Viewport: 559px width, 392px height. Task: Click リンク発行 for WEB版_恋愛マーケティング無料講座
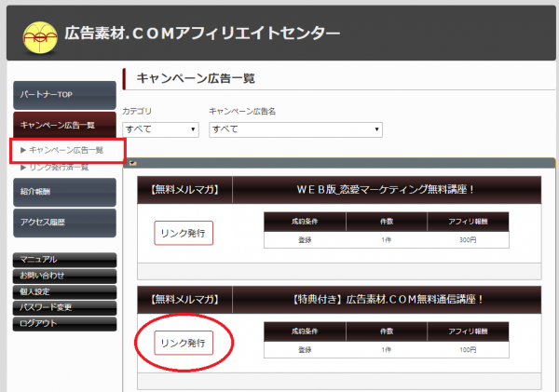pos(184,232)
